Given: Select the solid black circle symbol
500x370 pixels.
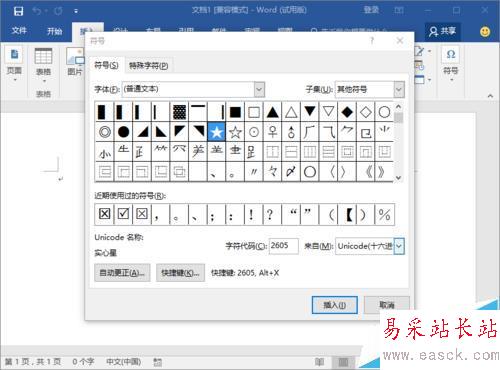Looking at the screenshot, I should 123,132.
